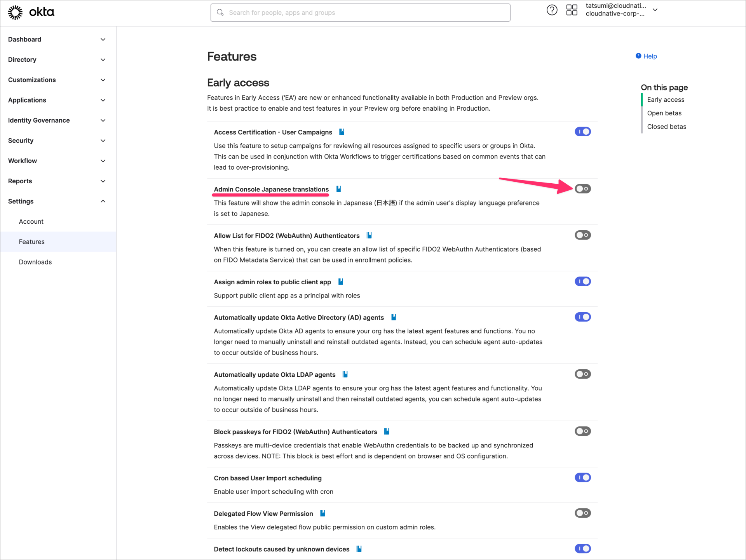
Task: Enable the Admin Console Japanese translations toggle
Action: pyautogui.click(x=582, y=189)
